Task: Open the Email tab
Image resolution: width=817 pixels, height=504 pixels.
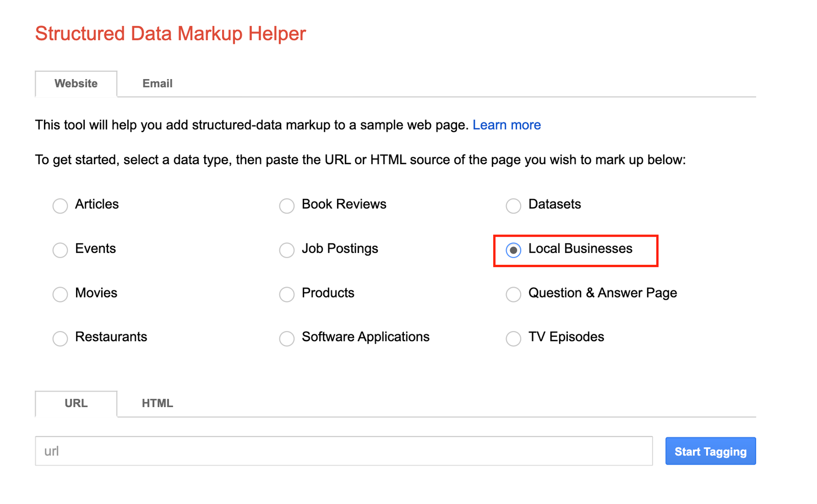Action: click(157, 84)
